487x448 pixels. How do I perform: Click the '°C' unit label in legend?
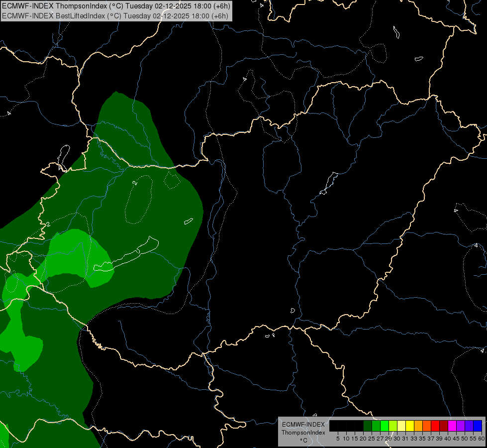[x=304, y=441]
